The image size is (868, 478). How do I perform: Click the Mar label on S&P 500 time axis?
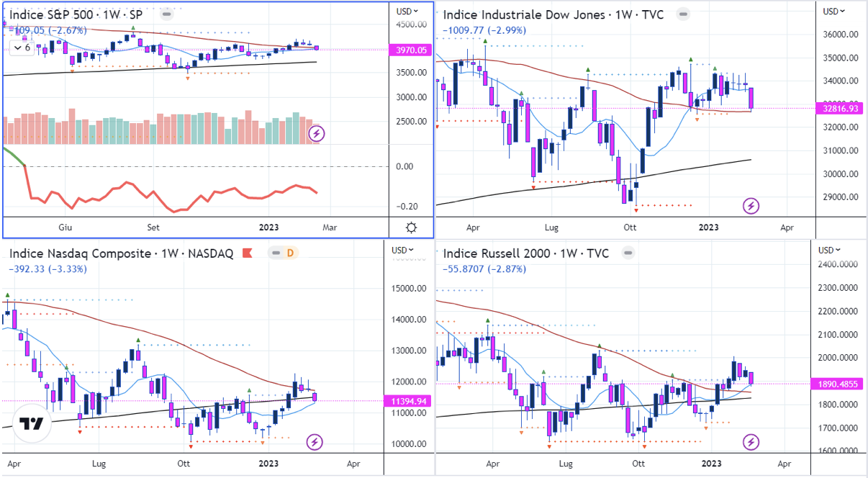point(330,227)
